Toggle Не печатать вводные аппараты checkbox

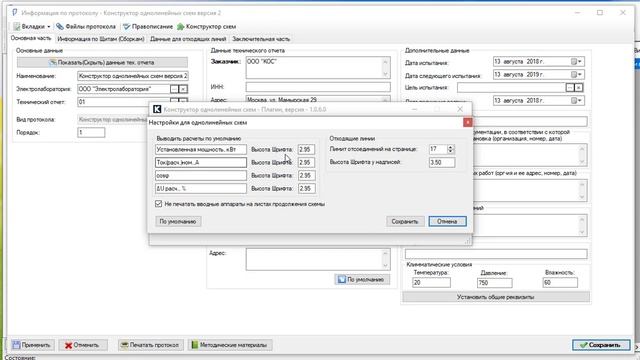[x=158, y=204]
